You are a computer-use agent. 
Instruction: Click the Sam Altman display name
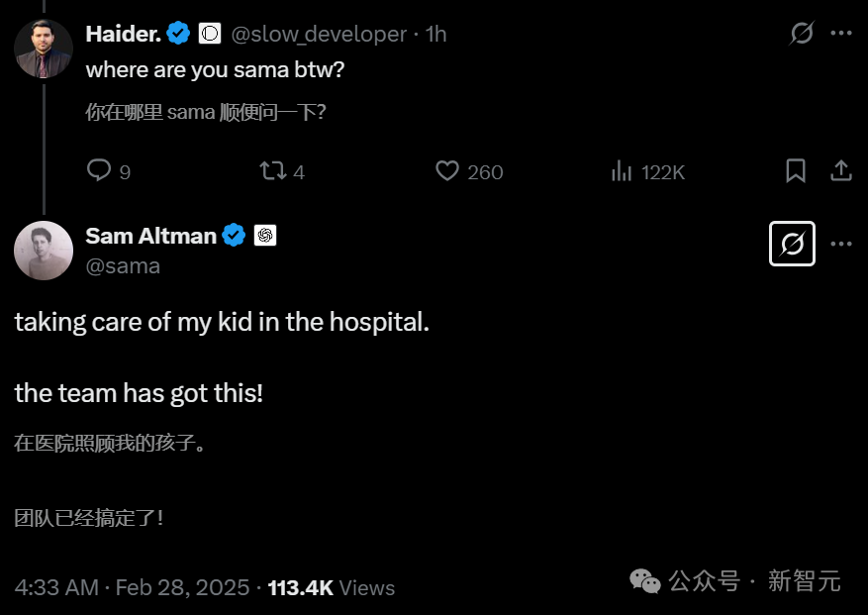(x=151, y=236)
